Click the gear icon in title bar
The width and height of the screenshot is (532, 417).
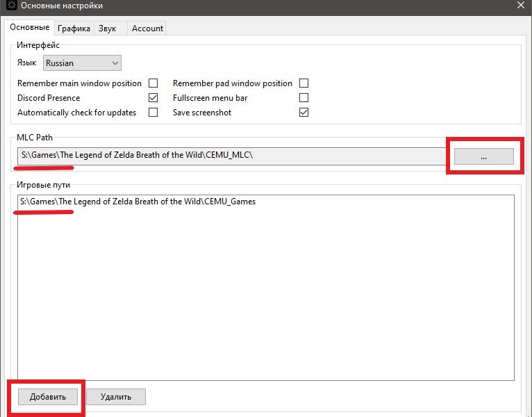tap(12, 6)
